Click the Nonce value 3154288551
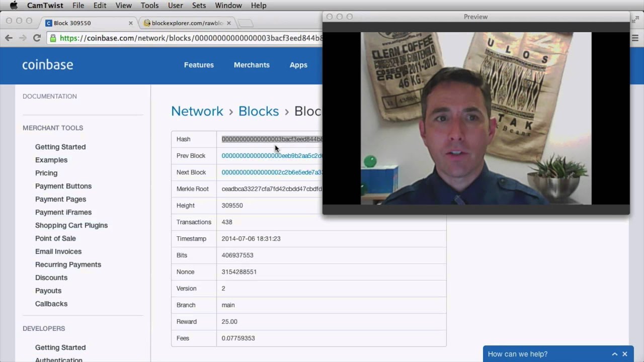Screen dimensions: 644x362 coord(239,272)
